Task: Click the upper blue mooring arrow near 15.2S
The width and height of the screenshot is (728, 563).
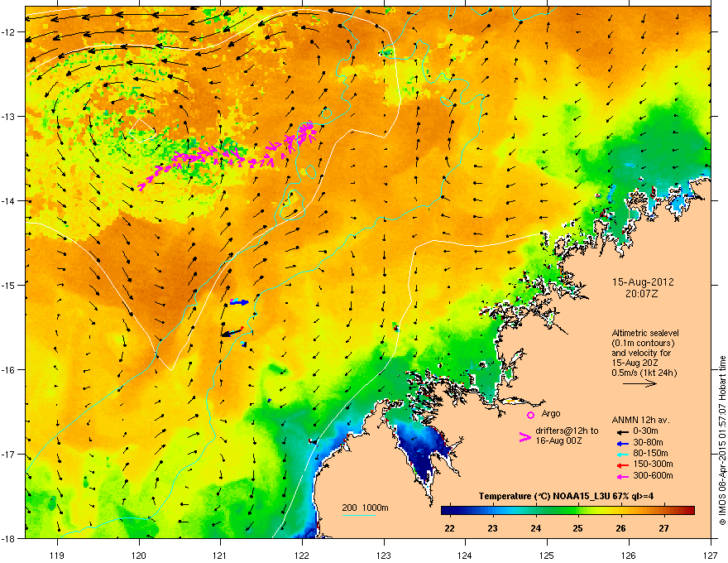Action: [240, 302]
